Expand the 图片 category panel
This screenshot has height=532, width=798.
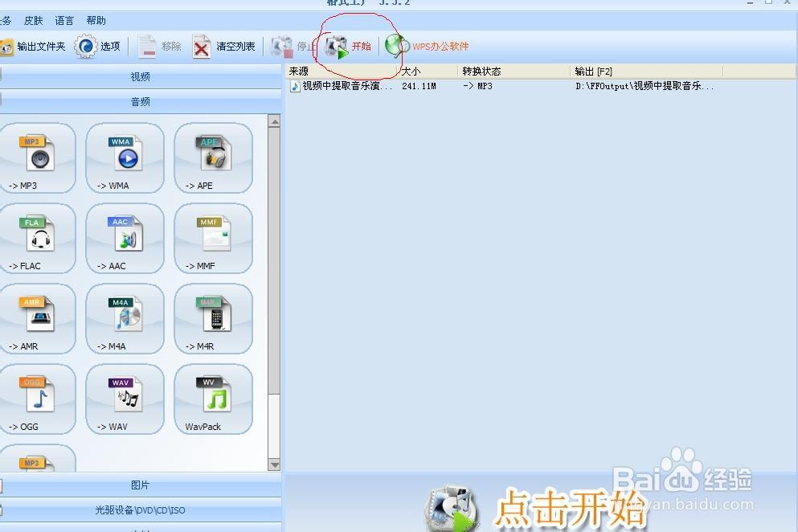click(x=141, y=485)
